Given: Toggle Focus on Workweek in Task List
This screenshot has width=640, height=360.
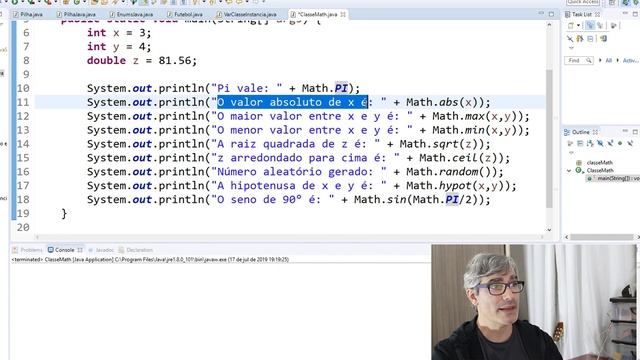Looking at the screenshot, I should point(613,26).
